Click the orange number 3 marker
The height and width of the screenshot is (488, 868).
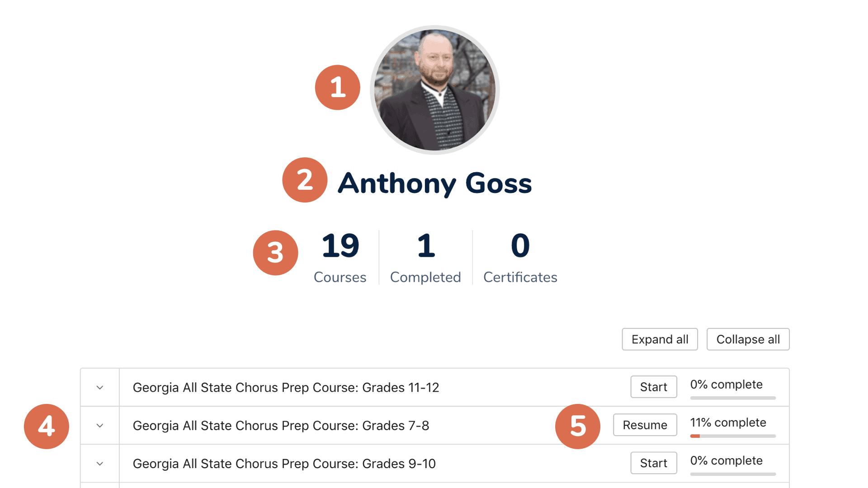[275, 253]
